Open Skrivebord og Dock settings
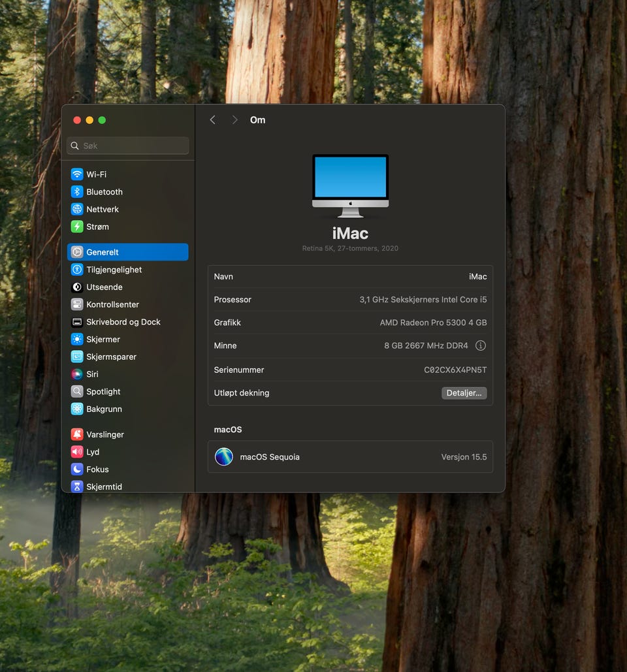Viewport: 627px width, 672px height. coord(123,322)
